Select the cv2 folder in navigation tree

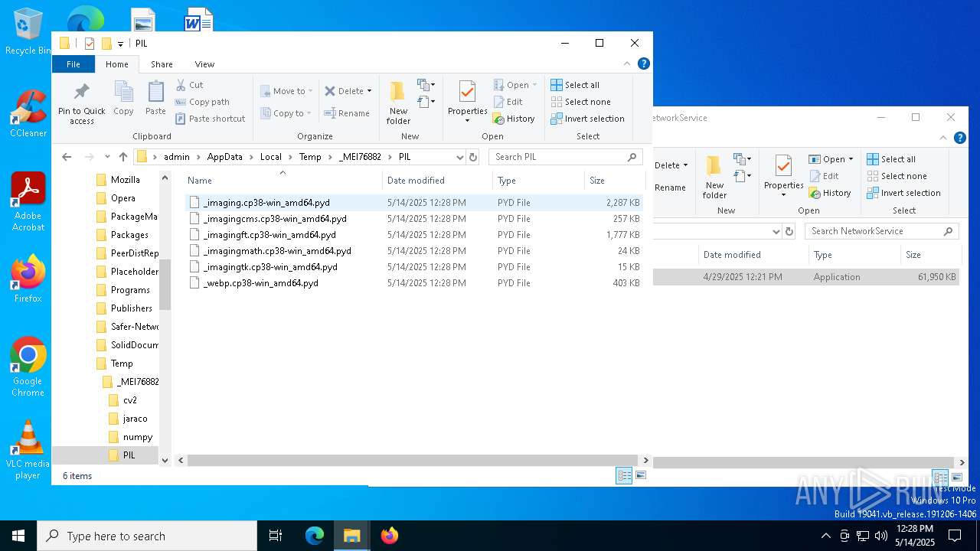click(129, 400)
